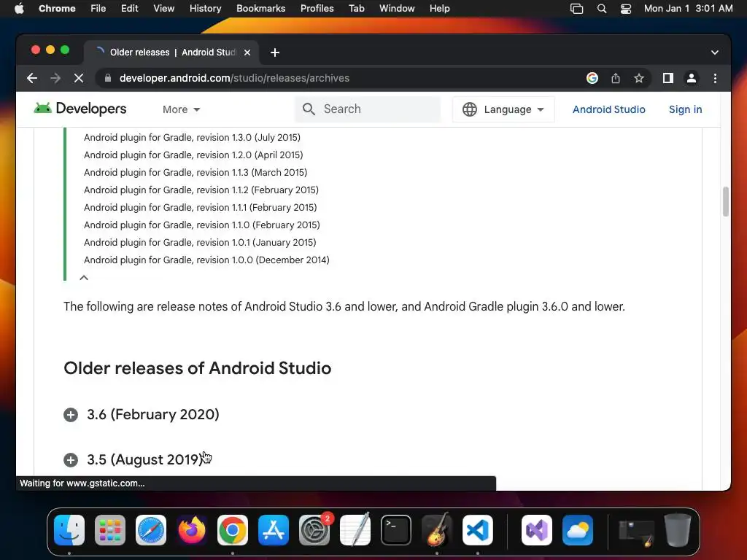
Task: Open the Language dropdown
Action: pyautogui.click(x=503, y=109)
